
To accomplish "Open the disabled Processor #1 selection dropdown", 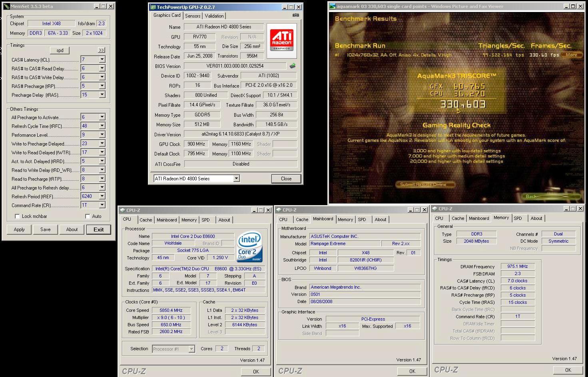I will click(191, 349).
